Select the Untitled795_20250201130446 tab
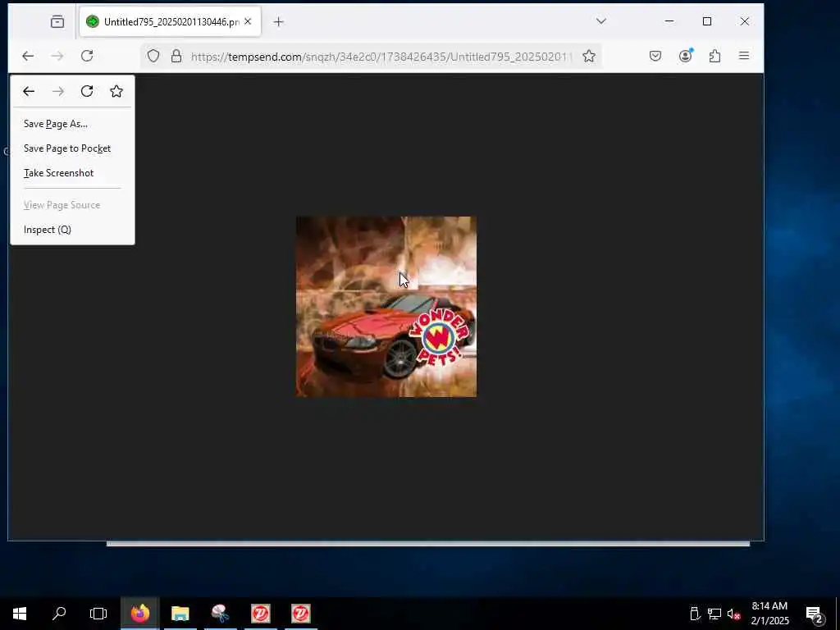The image size is (840, 630). coord(171,21)
